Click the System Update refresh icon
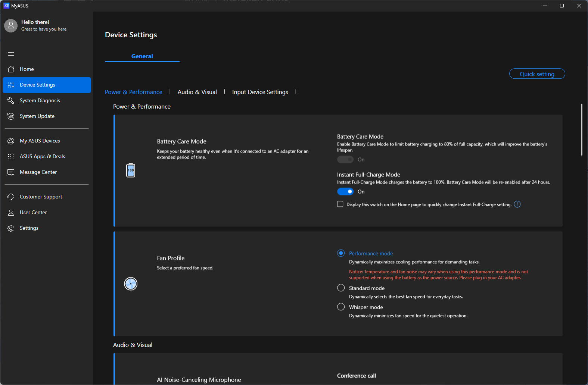 [x=11, y=116]
